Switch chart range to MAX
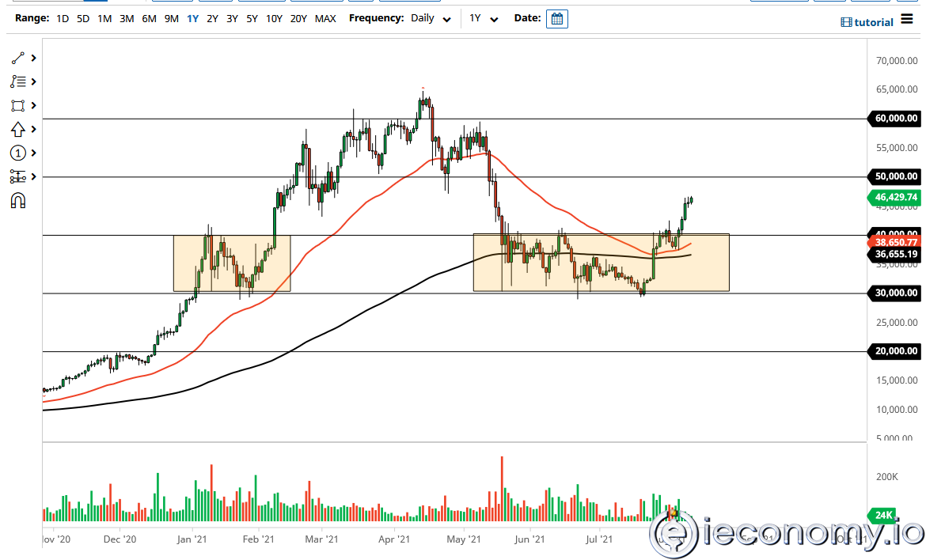 tap(325, 18)
